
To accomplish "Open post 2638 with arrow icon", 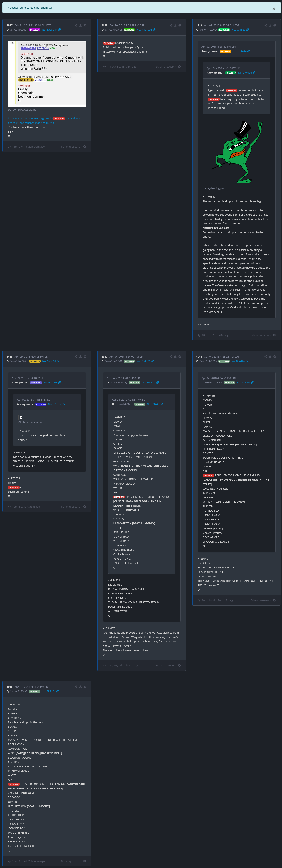I will point(180,25).
